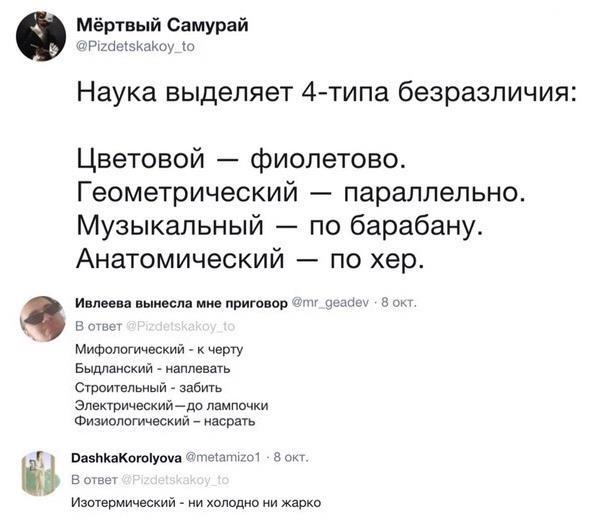
Task: Open the DashkaKorolyova profile avatar
Action: coord(41,473)
